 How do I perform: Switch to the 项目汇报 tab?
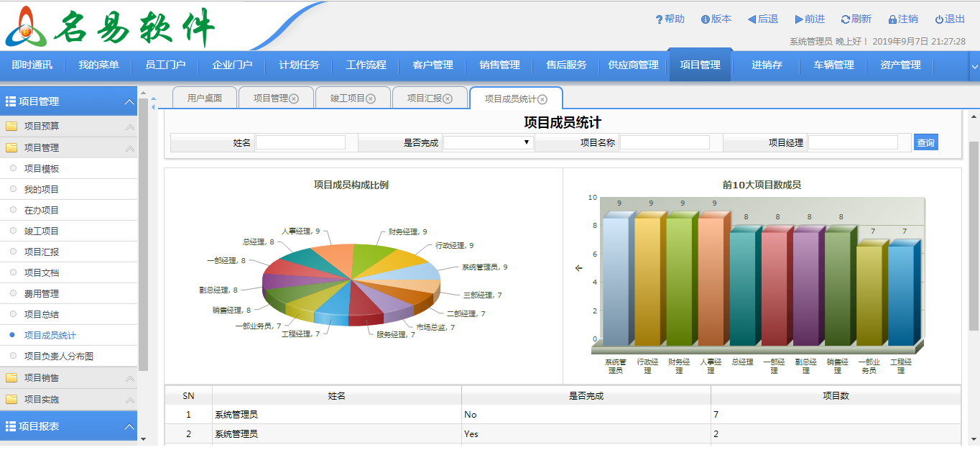click(424, 98)
